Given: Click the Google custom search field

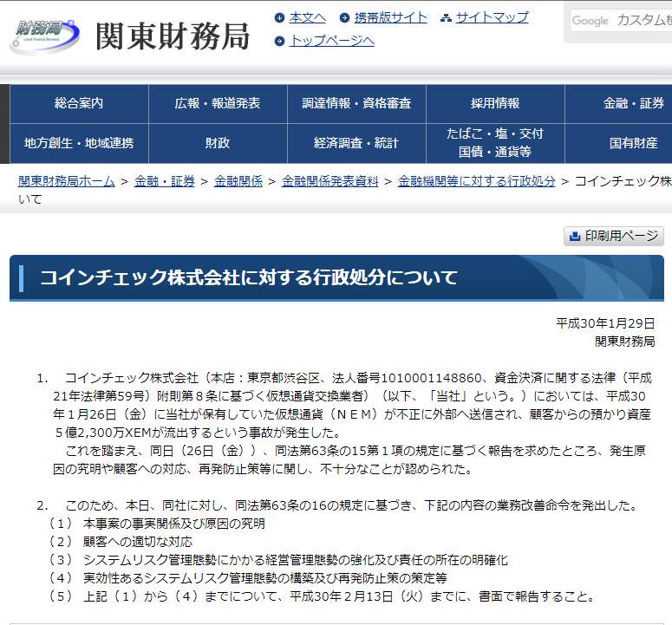Looking at the screenshot, I should [621, 21].
